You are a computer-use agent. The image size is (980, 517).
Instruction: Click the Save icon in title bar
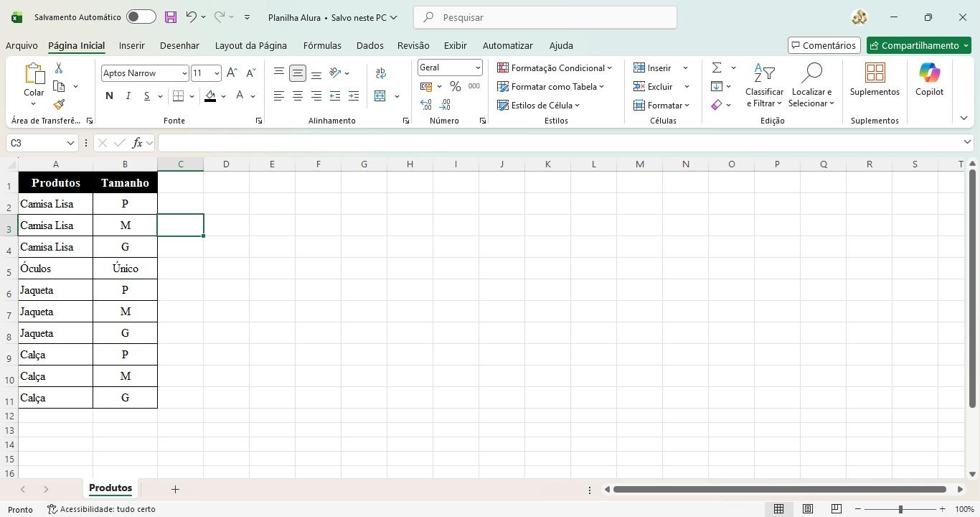[x=171, y=17]
